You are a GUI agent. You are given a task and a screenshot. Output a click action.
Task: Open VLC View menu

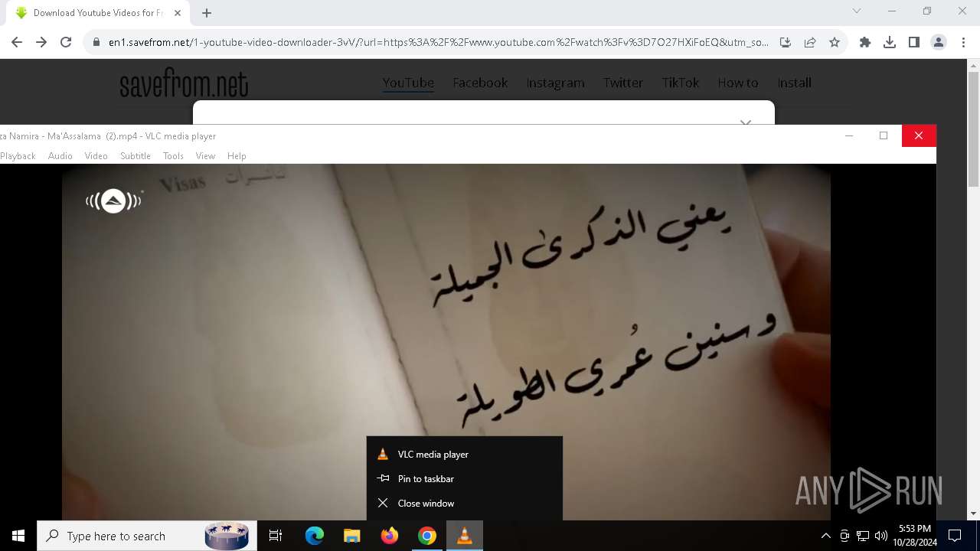click(x=205, y=155)
